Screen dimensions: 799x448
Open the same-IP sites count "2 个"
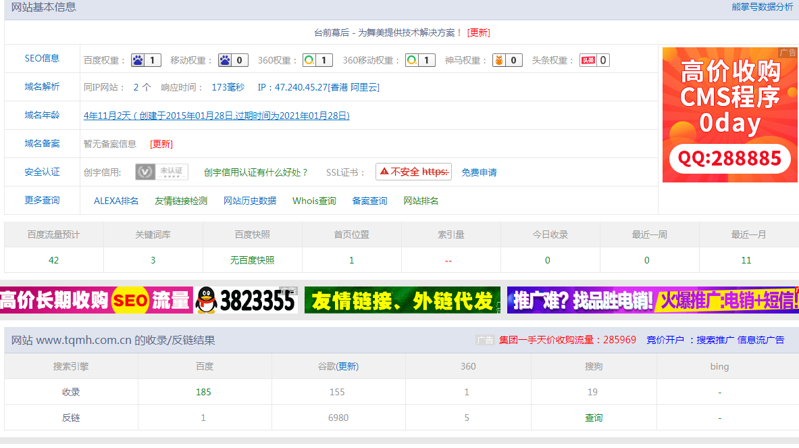142,87
